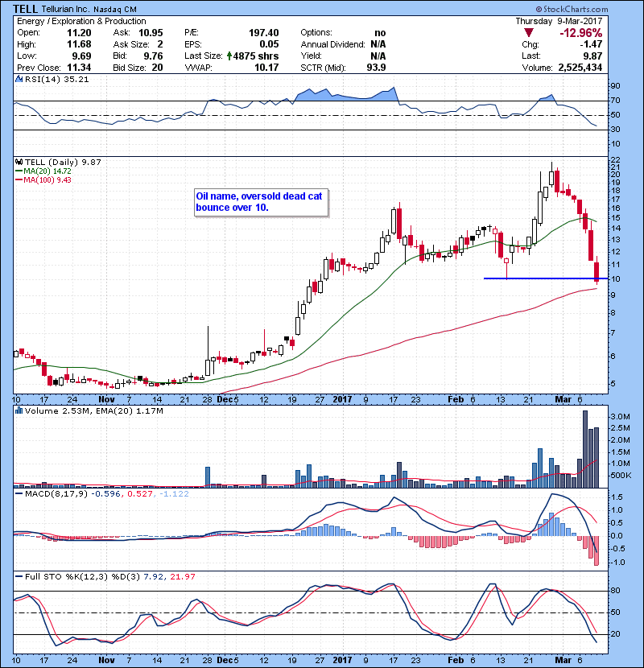Click the Feb label on the price chart axis

[x=456, y=399]
